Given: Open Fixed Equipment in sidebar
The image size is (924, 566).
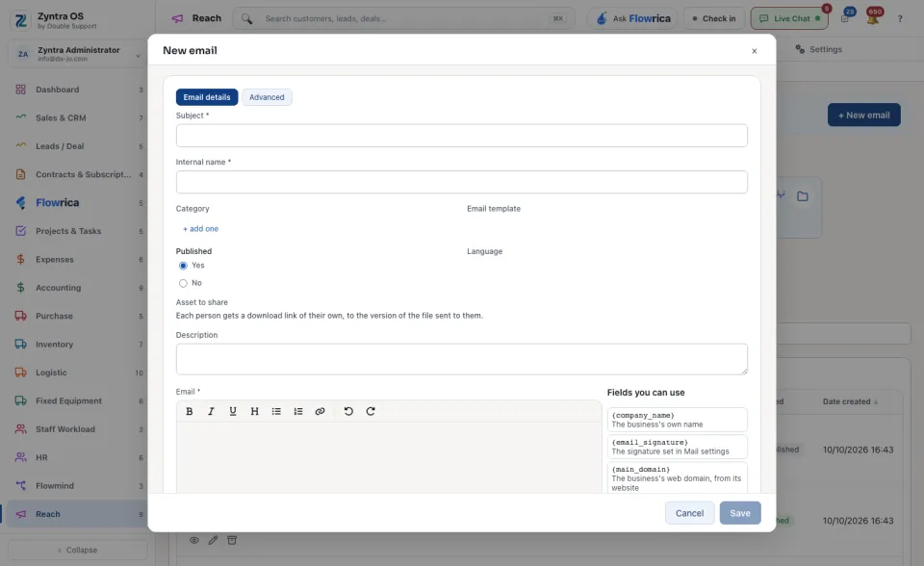Looking at the screenshot, I should [78, 400].
